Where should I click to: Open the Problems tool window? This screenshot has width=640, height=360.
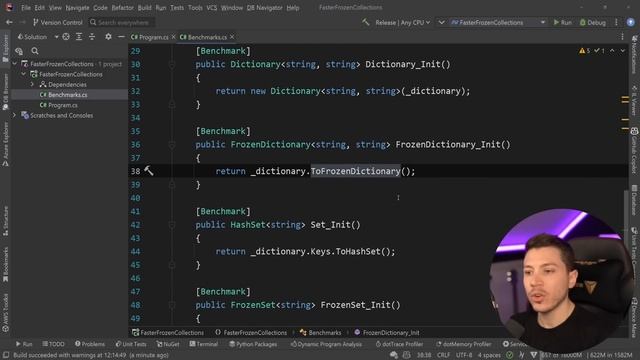pos(90,344)
